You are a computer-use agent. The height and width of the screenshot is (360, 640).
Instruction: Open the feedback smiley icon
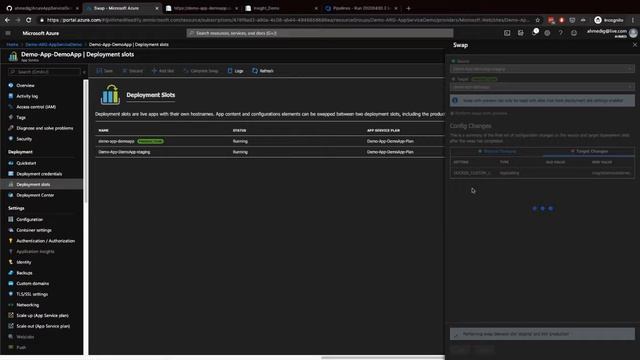[574, 33]
